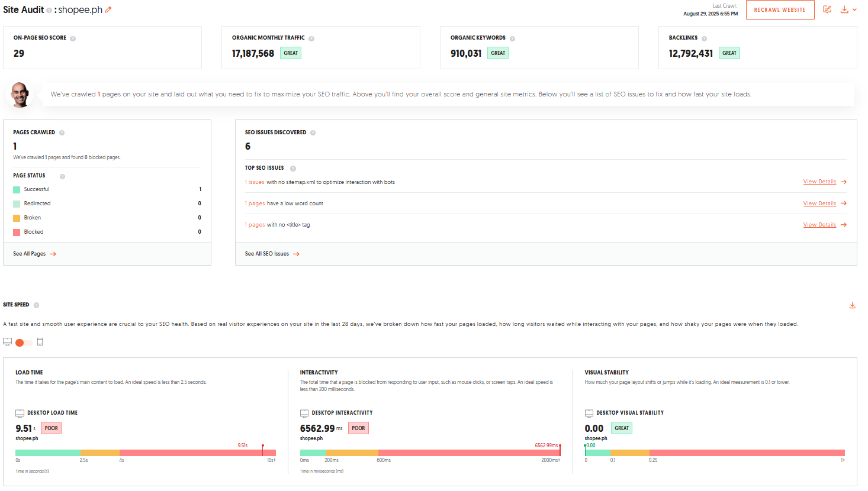
Task: Click the Organic Keywords GREAT badge
Action: (498, 53)
